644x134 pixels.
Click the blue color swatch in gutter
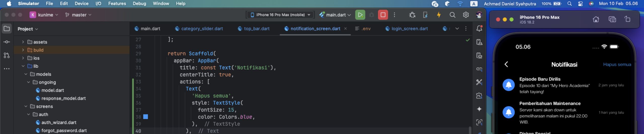(145, 117)
